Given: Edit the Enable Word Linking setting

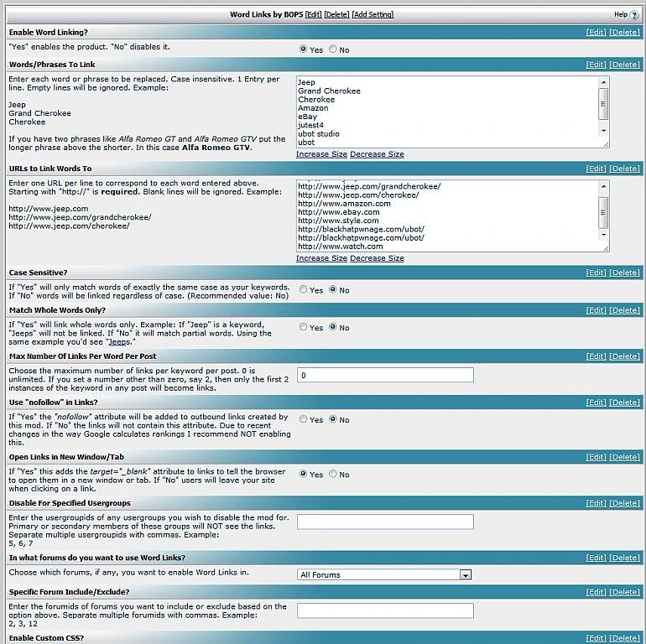Looking at the screenshot, I should 596,32.
